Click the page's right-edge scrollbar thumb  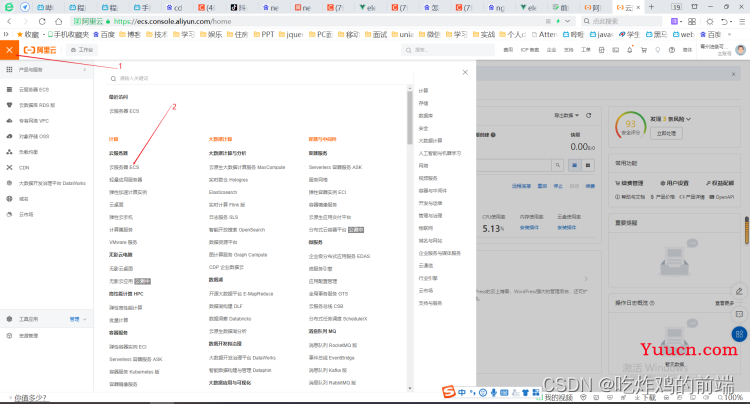(x=747, y=230)
